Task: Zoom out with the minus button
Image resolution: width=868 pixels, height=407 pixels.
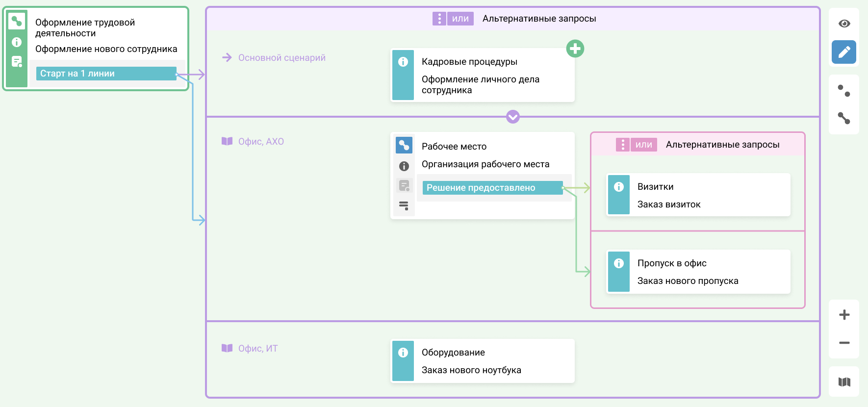Action: pyautogui.click(x=844, y=343)
